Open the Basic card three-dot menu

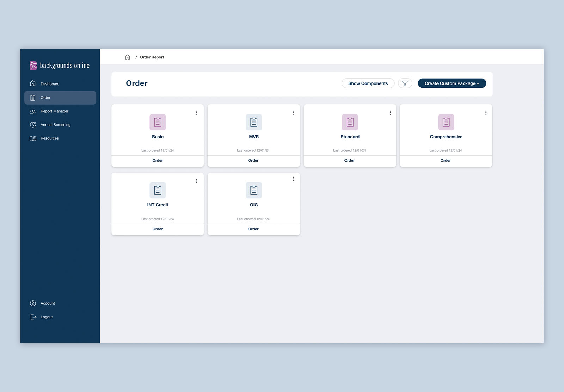point(197,113)
